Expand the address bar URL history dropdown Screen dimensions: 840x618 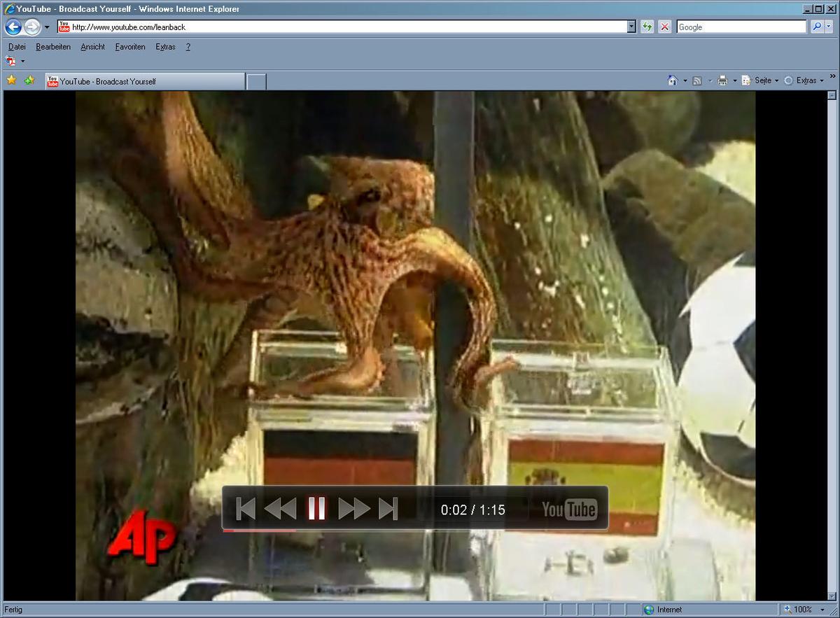click(631, 27)
